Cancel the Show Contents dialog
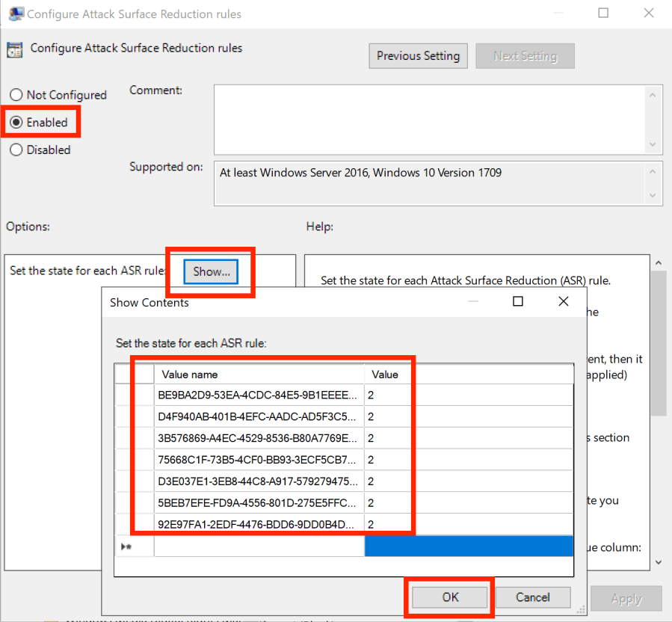 click(533, 597)
